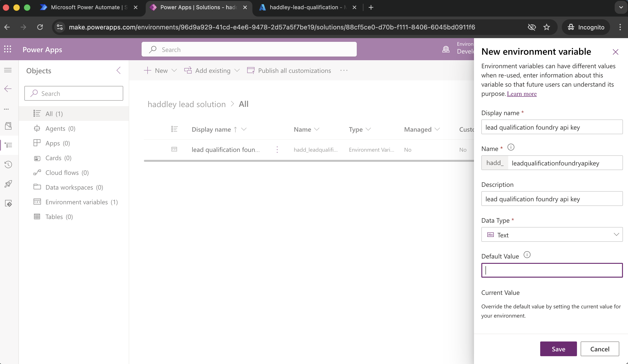Select the lead qualification environment variable row
Screen dimensions: 628x364
click(226, 150)
